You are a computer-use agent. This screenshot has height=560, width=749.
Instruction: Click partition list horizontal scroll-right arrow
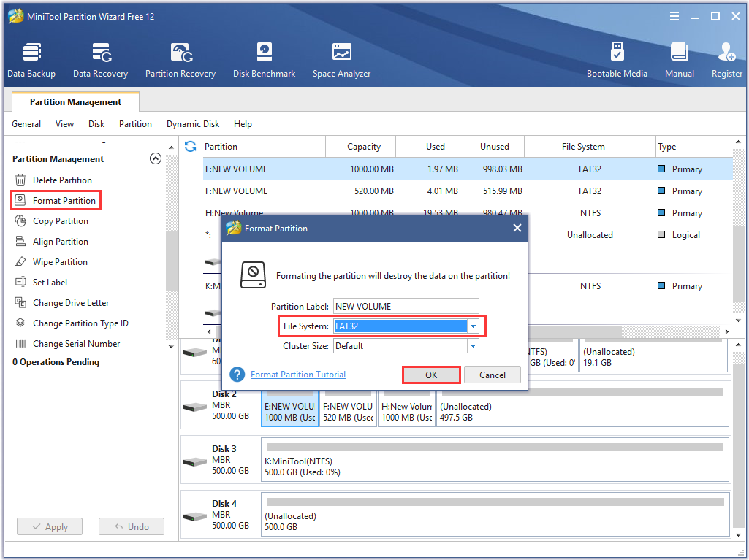point(727,331)
